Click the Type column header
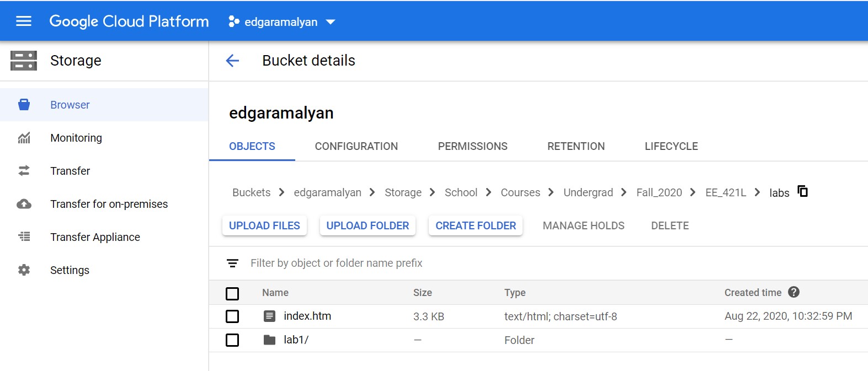 point(515,293)
